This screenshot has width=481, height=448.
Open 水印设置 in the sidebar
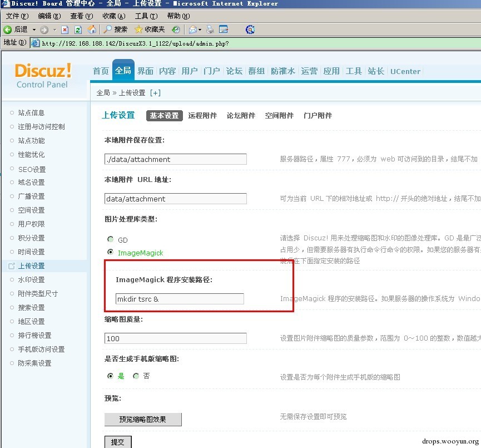click(31, 280)
